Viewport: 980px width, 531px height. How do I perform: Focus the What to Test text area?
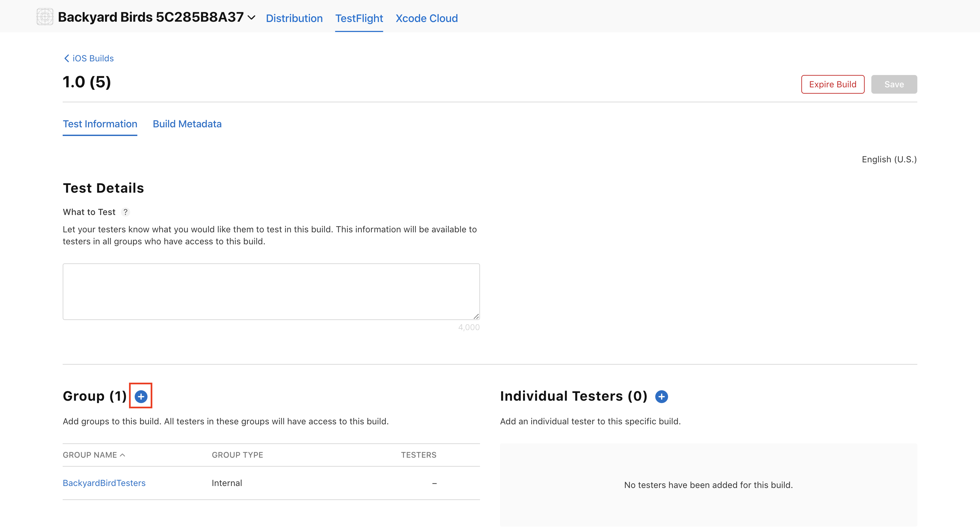271,291
